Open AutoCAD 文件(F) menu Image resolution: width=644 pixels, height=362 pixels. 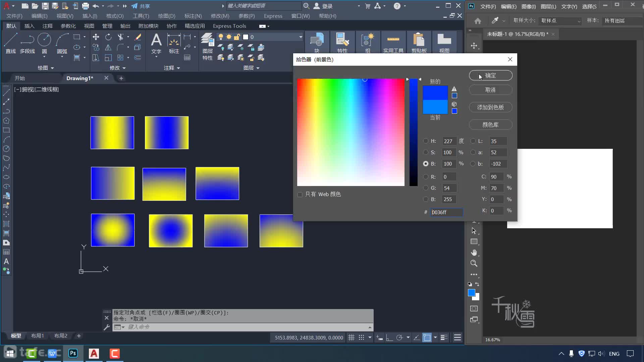pyautogui.click(x=14, y=16)
